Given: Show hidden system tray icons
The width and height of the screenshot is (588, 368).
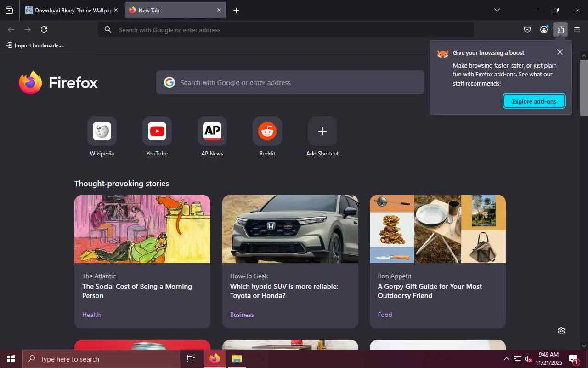Looking at the screenshot, I should (x=506, y=359).
